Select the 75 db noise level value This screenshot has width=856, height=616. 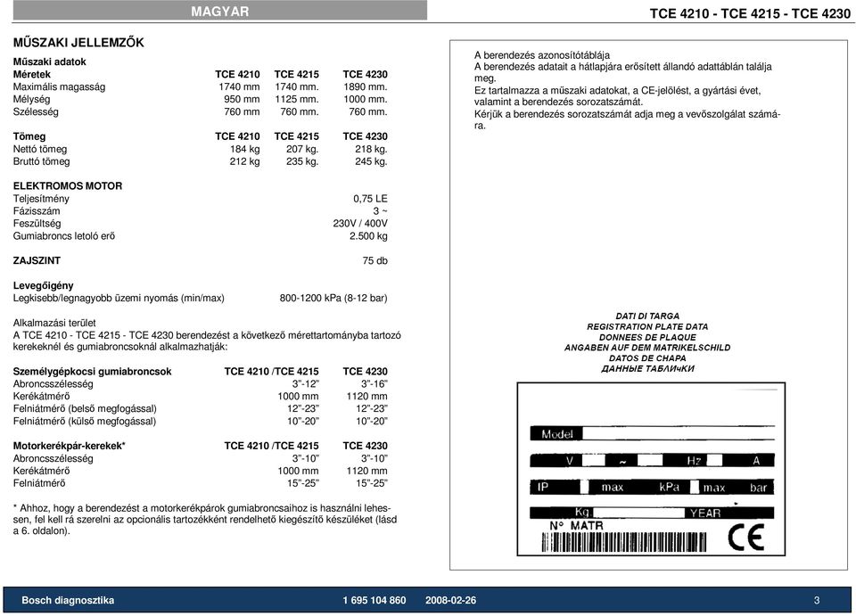point(375,261)
